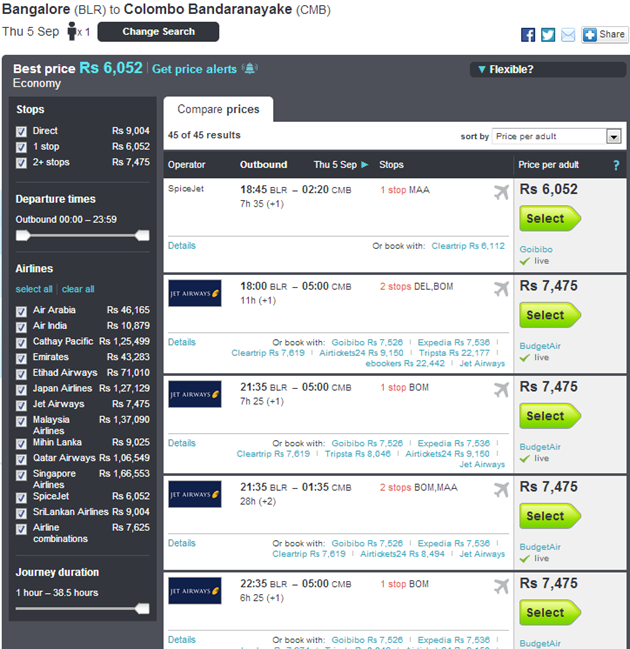This screenshot has height=649, width=630.
Task: Click the Stops column header
Action: 391,165
